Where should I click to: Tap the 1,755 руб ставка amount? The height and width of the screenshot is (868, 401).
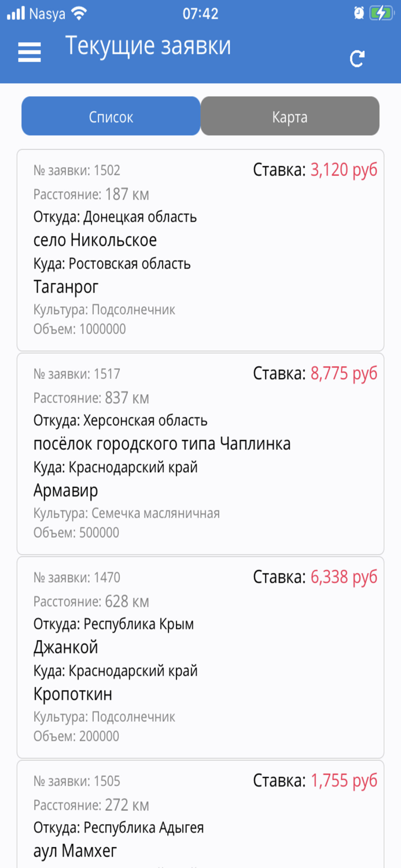pos(345,780)
